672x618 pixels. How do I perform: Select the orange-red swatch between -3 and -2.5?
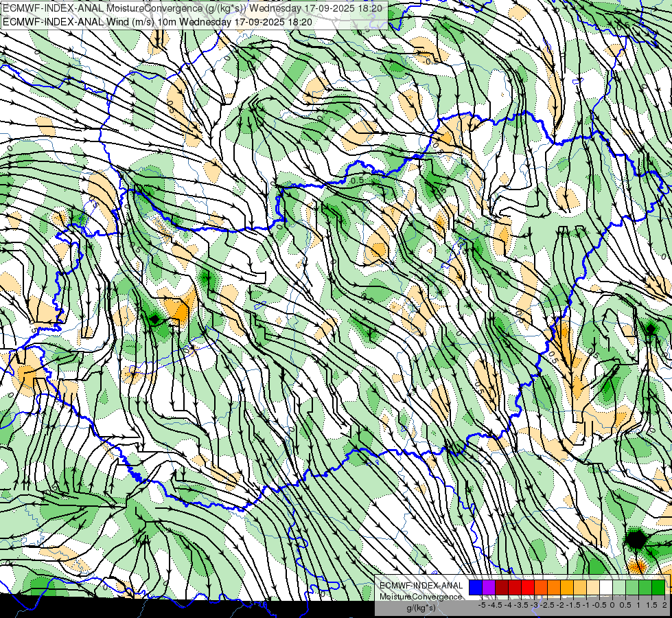coord(541,588)
